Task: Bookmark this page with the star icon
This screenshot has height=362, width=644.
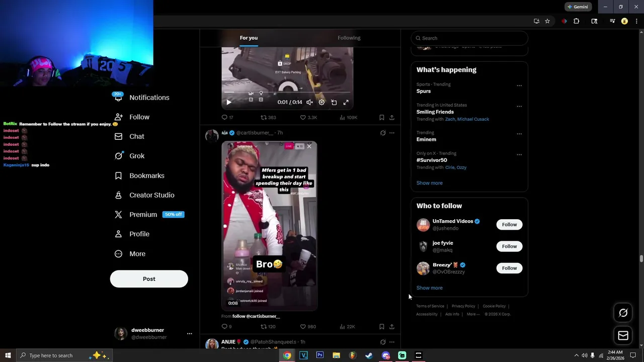Action: coord(547,21)
